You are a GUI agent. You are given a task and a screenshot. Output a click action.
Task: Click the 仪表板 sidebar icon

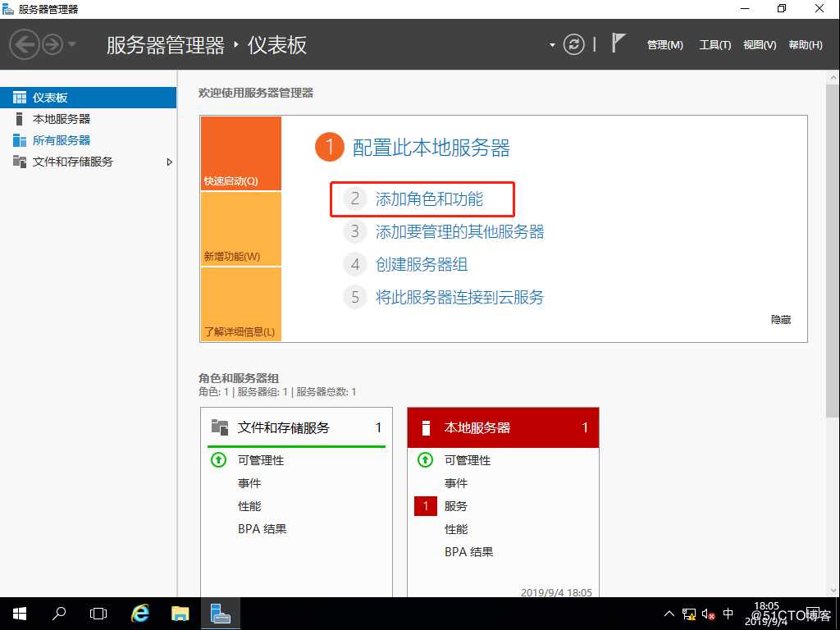click(x=20, y=98)
